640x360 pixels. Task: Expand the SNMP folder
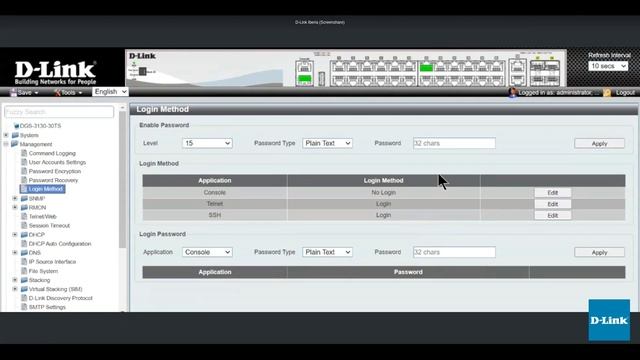pos(15,198)
